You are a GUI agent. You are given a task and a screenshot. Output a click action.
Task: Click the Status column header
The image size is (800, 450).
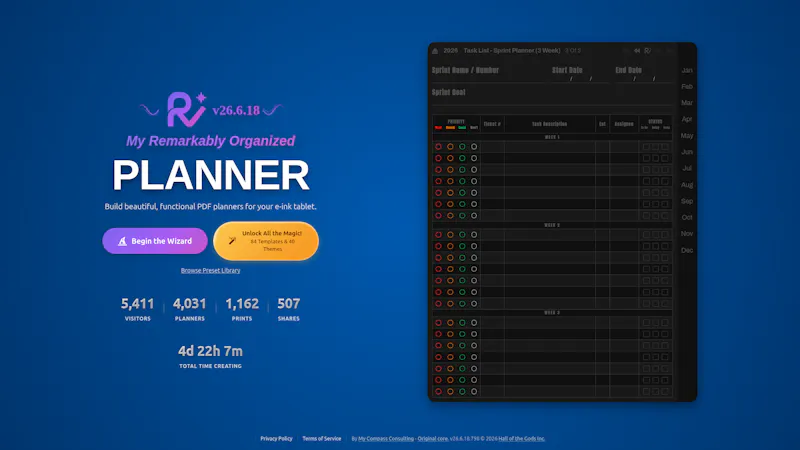pos(655,121)
